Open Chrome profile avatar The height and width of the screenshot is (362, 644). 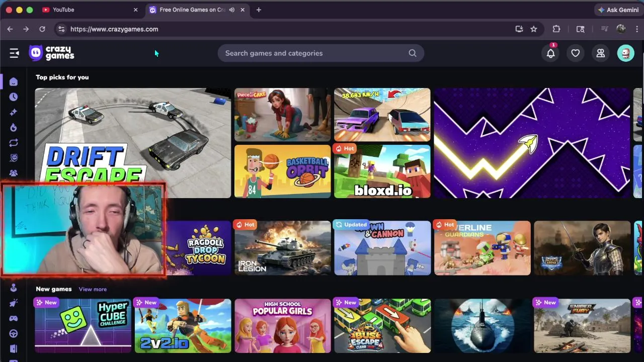[621, 29]
